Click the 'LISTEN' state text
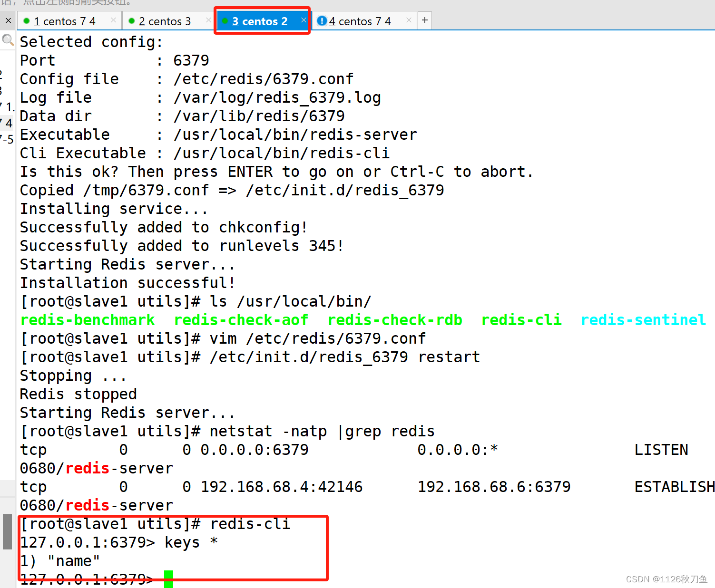This screenshot has height=588, width=715. [x=661, y=450]
